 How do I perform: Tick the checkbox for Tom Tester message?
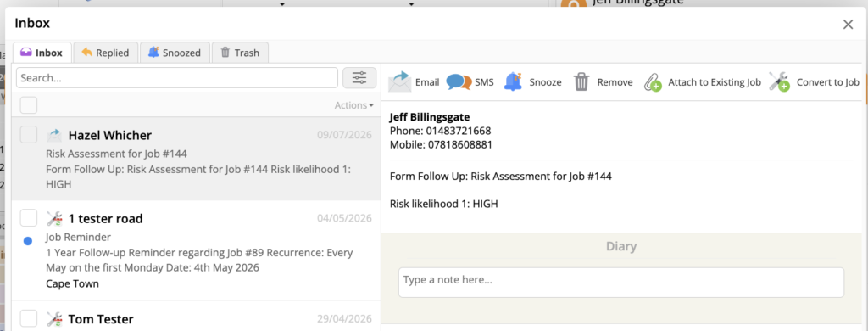click(29, 318)
